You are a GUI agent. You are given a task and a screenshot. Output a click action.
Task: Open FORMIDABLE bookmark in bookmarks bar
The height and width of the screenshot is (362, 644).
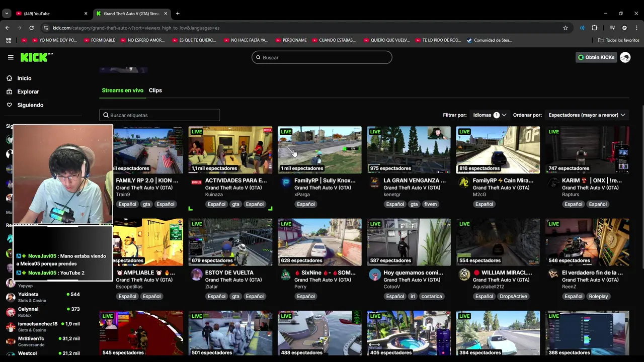point(99,40)
